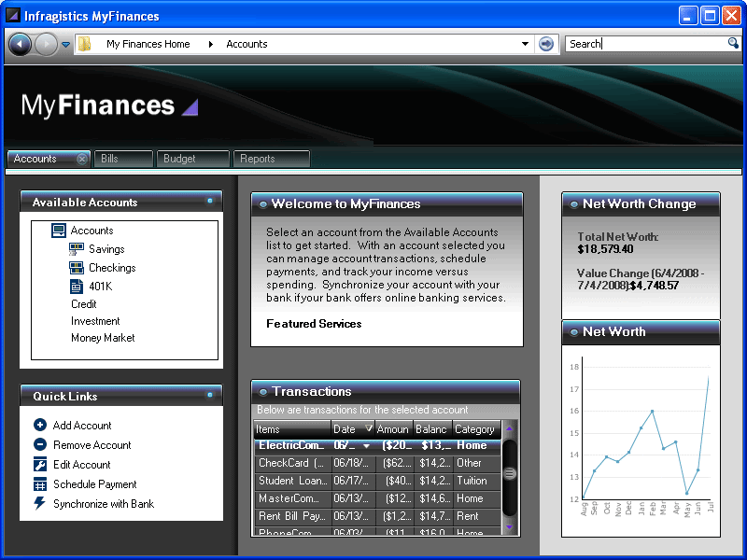The height and width of the screenshot is (560, 747).
Task: Select the MasterCom transaction row
Action: click(x=378, y=498)
